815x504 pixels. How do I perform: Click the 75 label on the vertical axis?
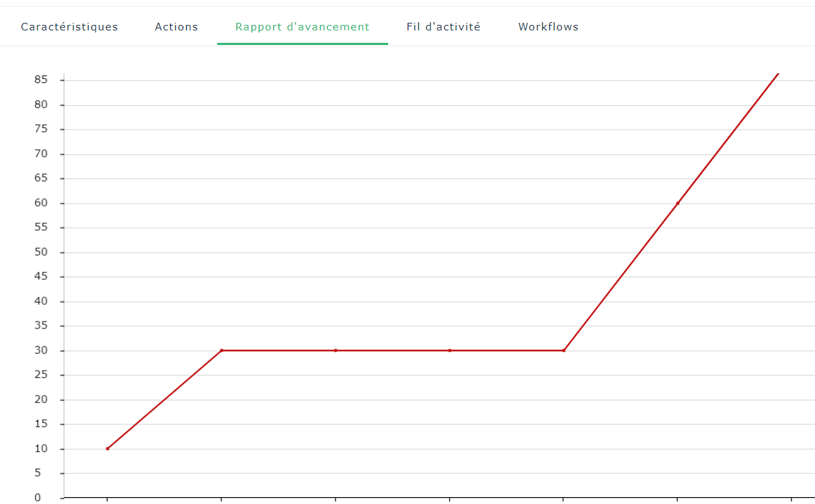[x=41, y=129]
